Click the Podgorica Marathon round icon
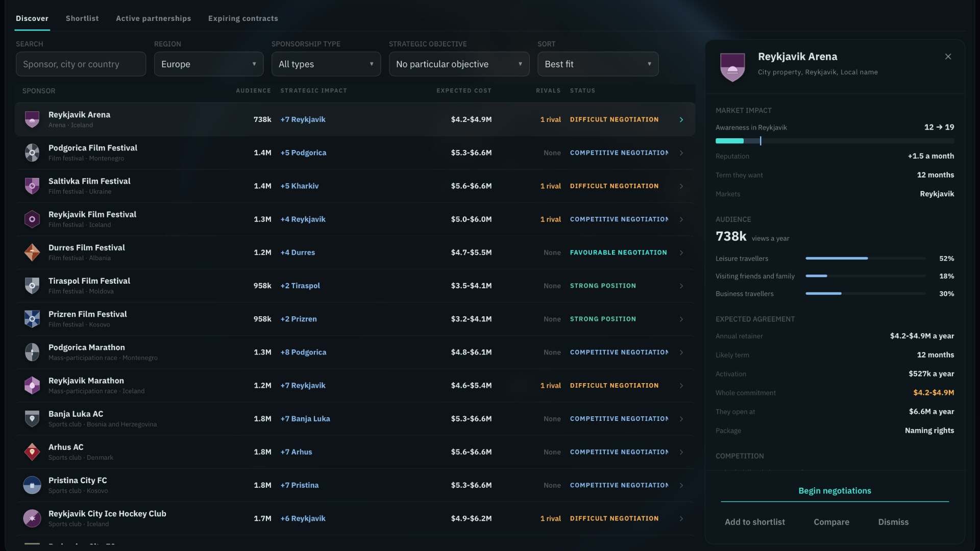The width and height of the screenshot is (980, 551). point(32,352)
